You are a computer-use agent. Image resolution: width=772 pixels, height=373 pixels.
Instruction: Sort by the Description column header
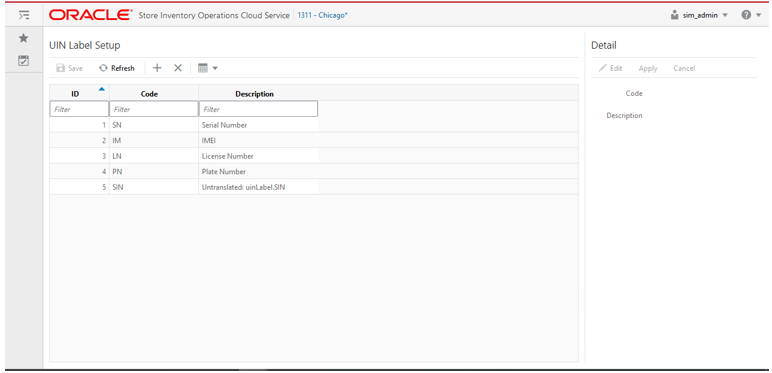(258, 93)
